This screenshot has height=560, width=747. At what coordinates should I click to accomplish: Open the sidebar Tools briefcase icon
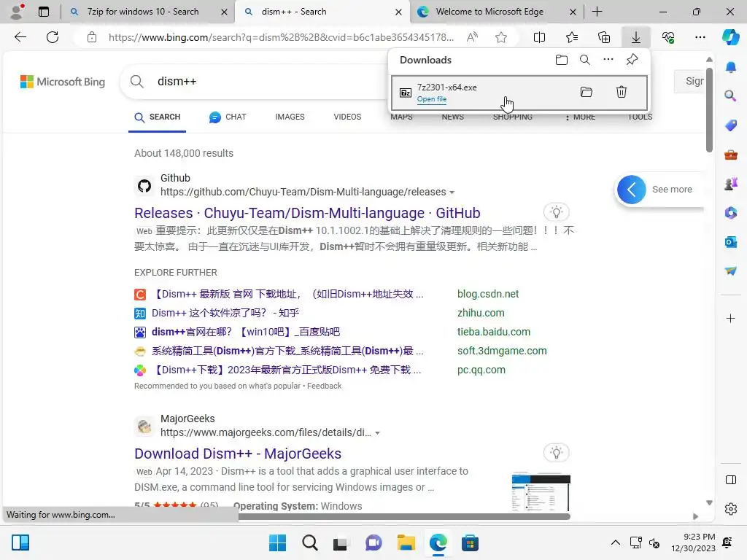coord(731,155)
